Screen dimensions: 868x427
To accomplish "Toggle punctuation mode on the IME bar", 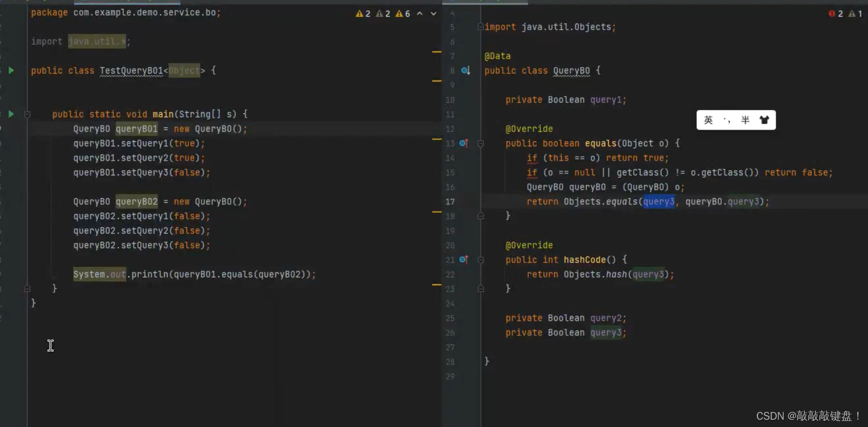I will pos(727,120).
